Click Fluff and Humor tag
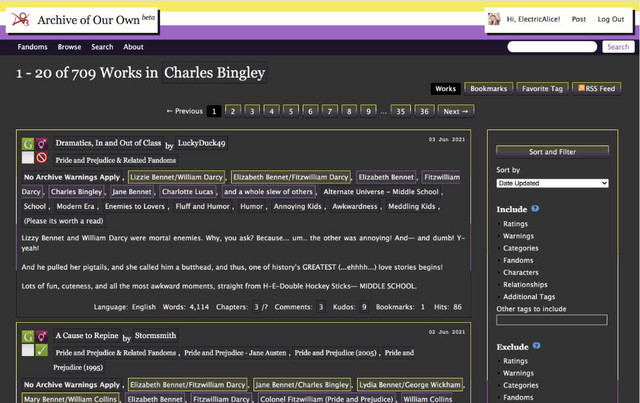The image size is (640, 403). 202,207
